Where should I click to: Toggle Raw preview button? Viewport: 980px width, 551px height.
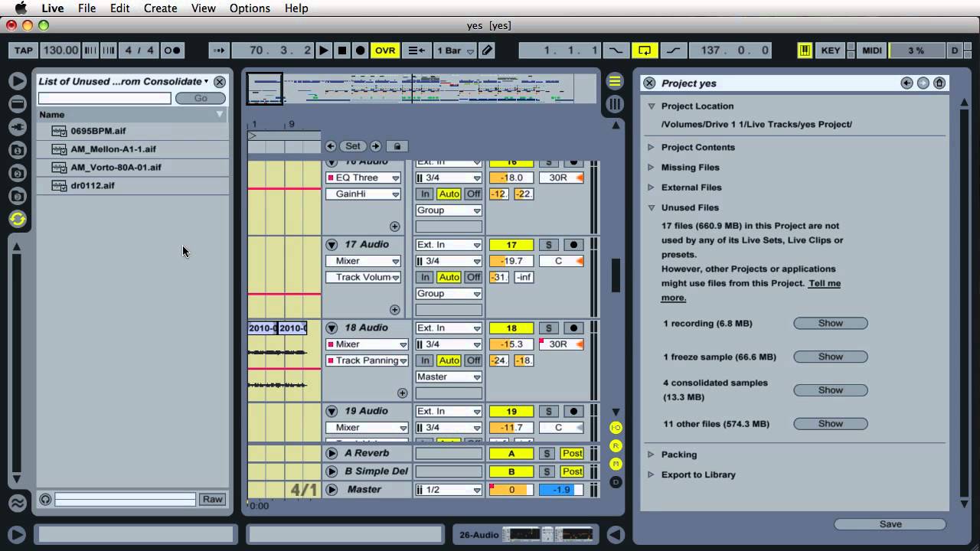212,499
